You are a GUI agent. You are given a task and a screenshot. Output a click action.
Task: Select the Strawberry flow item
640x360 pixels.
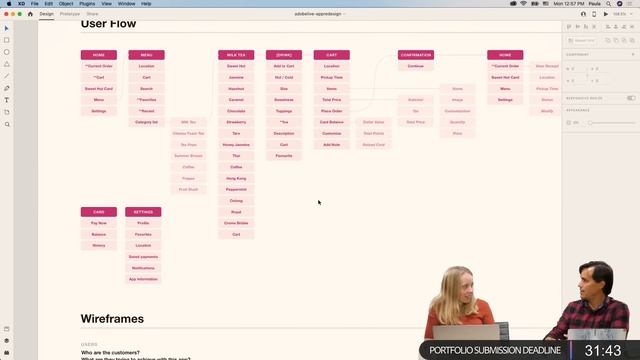click(x=236, y=122)
